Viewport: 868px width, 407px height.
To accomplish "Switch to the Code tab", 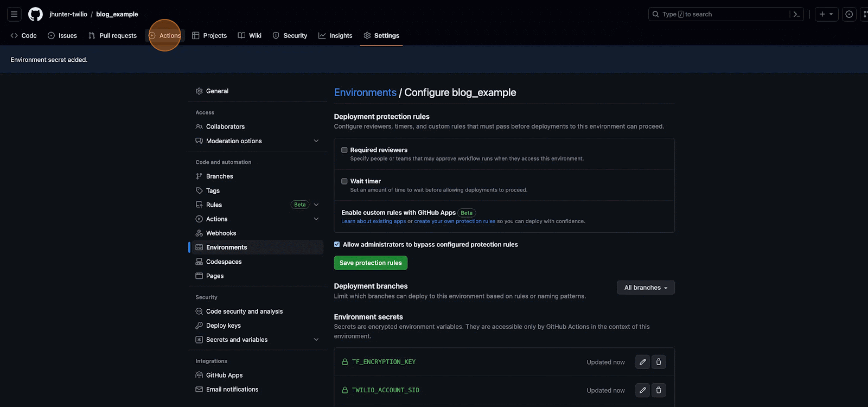I will [23, 36].
